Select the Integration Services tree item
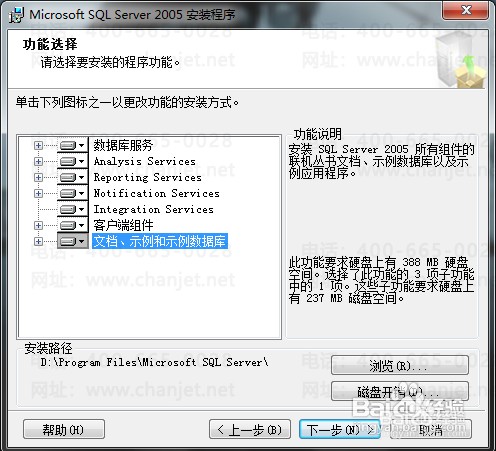 pos(153,209)
